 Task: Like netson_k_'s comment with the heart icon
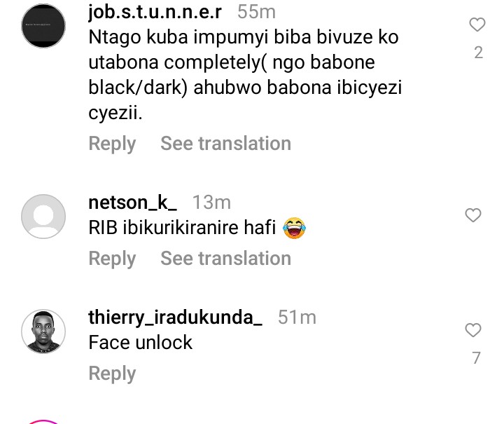point(473,215)
